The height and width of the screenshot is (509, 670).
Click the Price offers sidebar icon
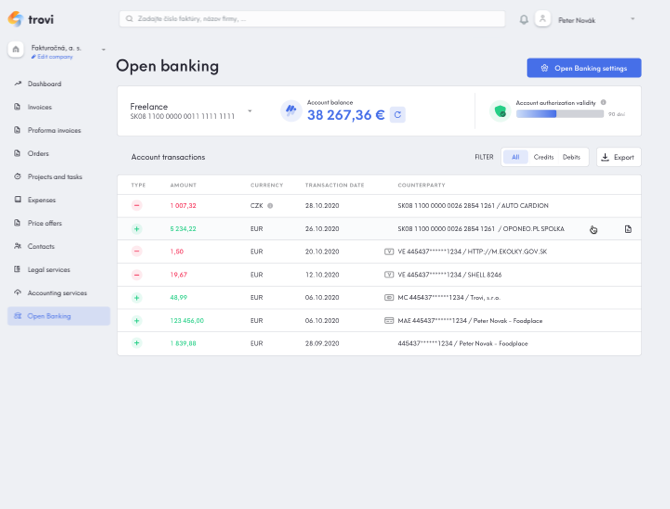click(x=18, y=222)
